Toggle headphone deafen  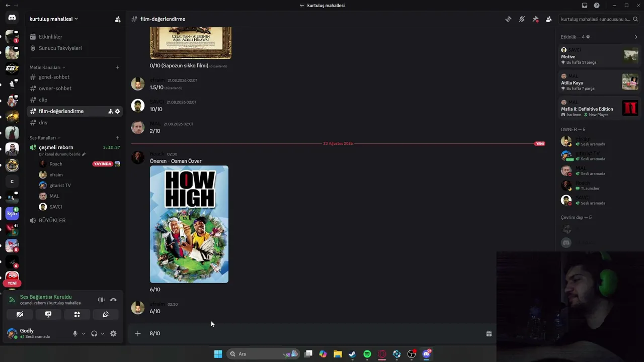(x=94, y=333)
